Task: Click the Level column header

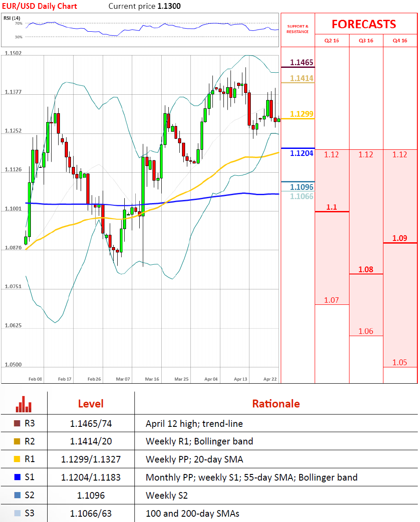Action: (x=91, y=404)
